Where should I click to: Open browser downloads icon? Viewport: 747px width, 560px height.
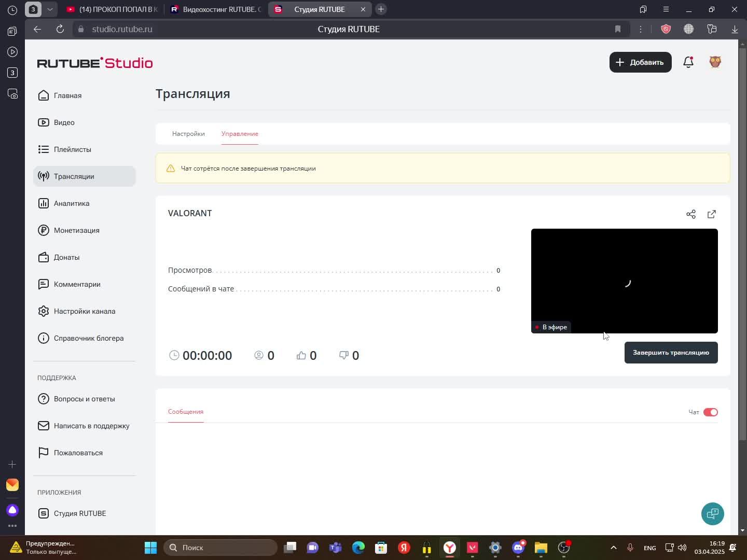click(x=735, y=29)
